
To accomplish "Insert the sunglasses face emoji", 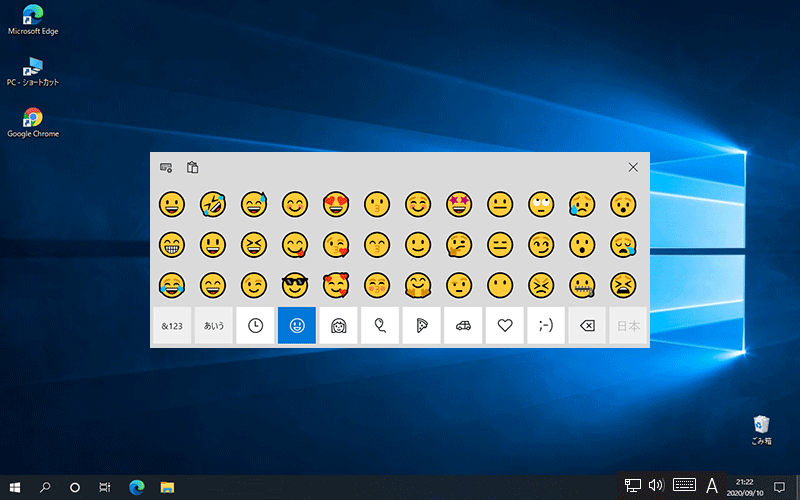I will [294, 285].
